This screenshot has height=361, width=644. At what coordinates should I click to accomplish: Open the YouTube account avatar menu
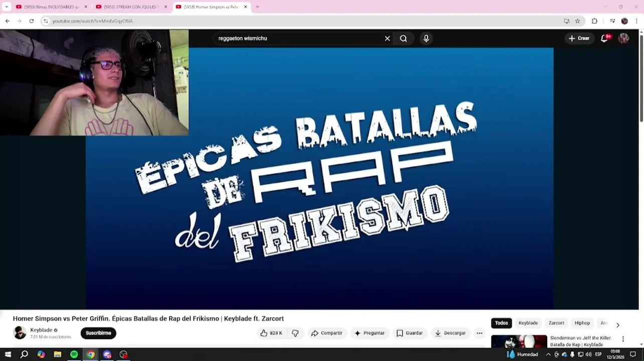point(623,39)
